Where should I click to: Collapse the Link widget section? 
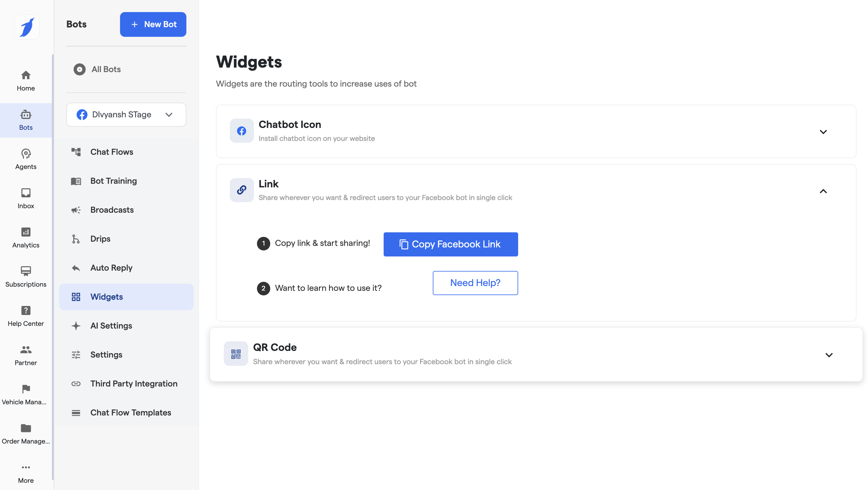point(823,191)
